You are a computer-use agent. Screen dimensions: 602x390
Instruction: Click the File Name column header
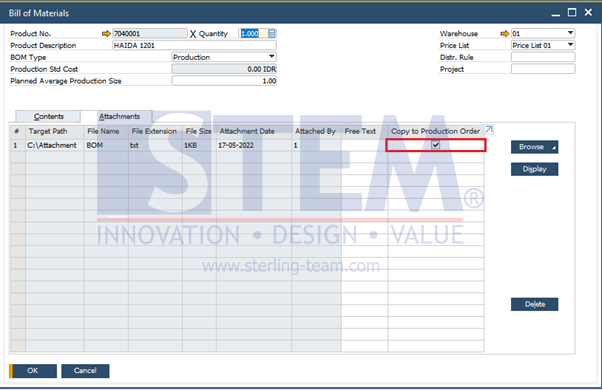pyautogui.click(x=106, y=132)
